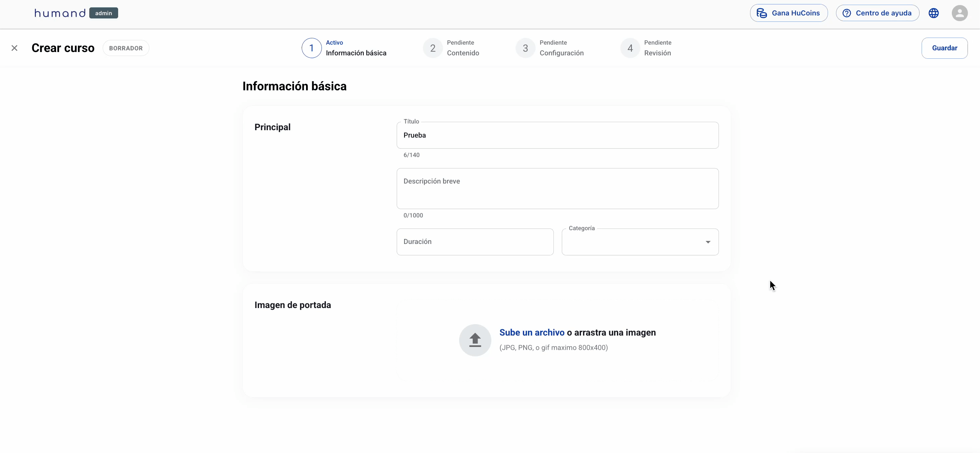The height and width of the screenshot is (453, 980).
Task: Go to the Configuración step
Action: coord(561,53)
